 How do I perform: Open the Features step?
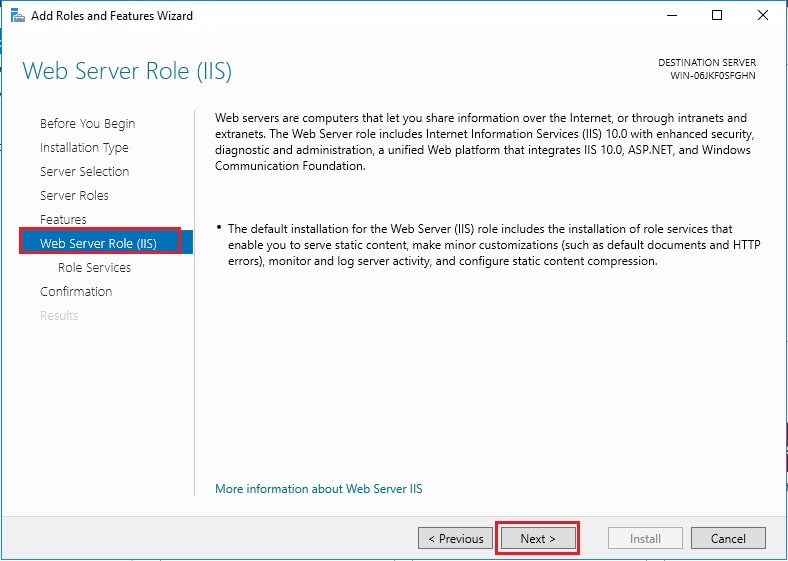pyautogui.click(x=63, y=220)
